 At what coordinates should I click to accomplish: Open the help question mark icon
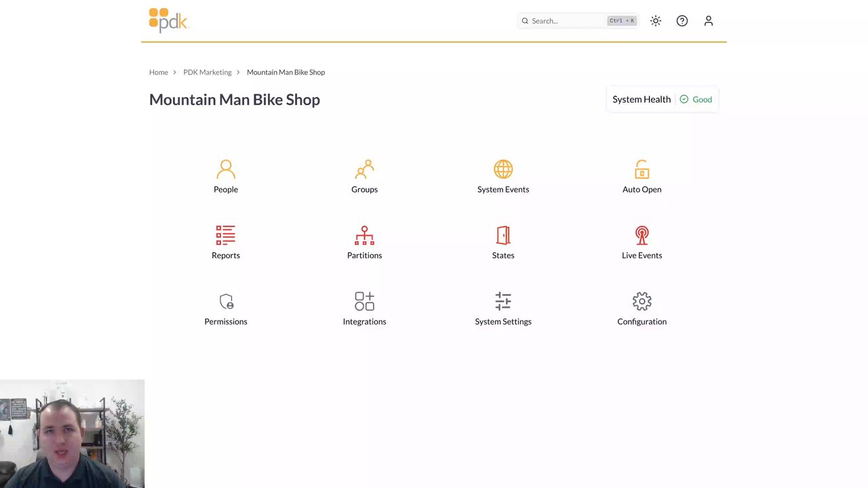tap(682, 21)
